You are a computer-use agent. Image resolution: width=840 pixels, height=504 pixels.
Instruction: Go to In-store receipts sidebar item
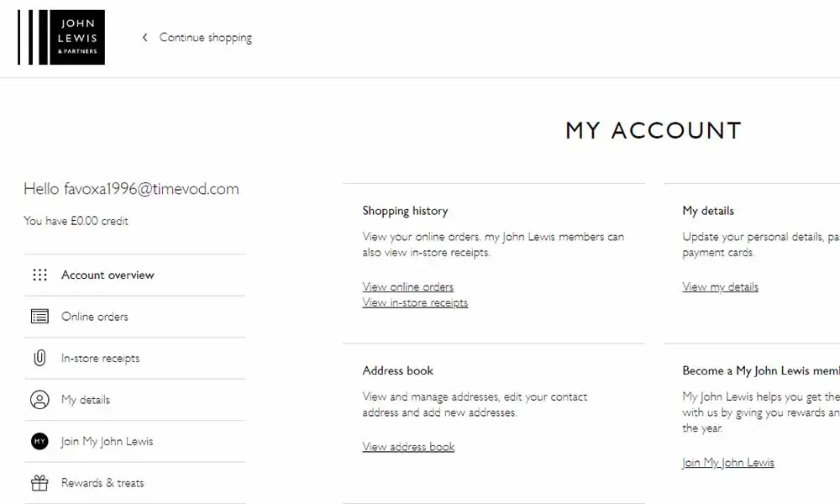tap(134, 358)
